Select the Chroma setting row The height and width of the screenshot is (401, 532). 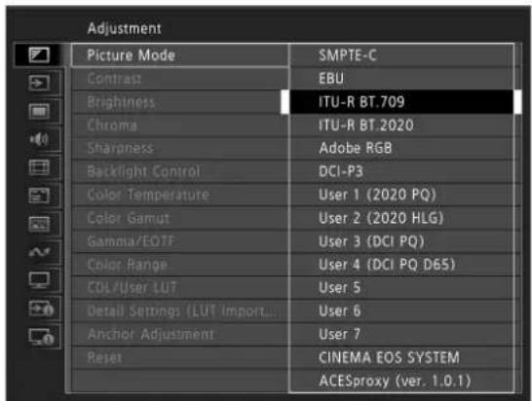(180, 126)
